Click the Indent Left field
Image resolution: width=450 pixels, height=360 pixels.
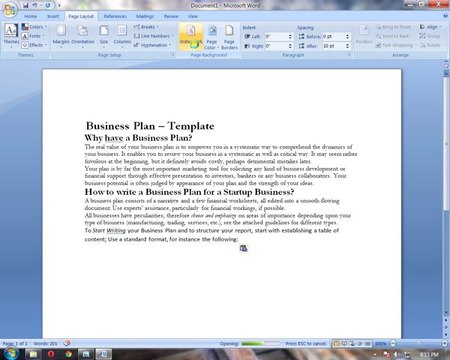coord(277,36)
